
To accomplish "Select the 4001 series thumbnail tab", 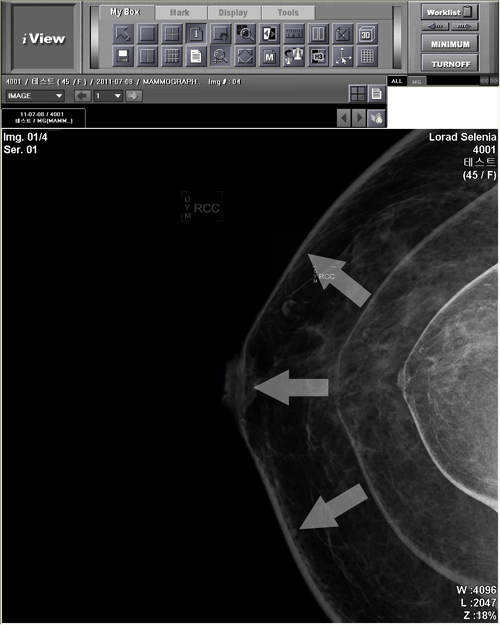I will pyautogui.click(x=43, y=118).
